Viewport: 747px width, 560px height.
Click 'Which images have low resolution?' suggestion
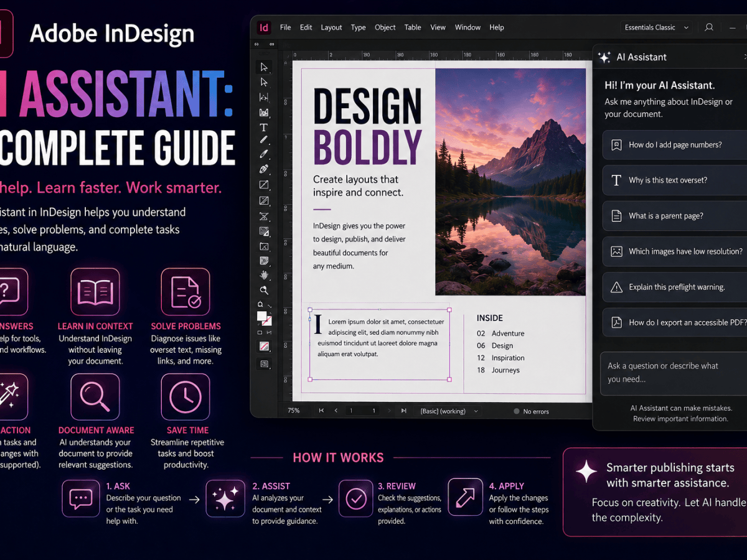pos(675,251)
